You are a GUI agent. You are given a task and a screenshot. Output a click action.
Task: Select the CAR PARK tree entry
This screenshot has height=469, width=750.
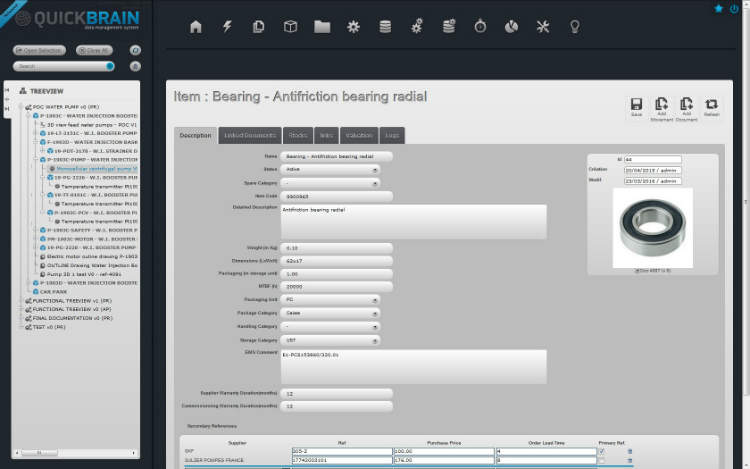pos(54,292)
